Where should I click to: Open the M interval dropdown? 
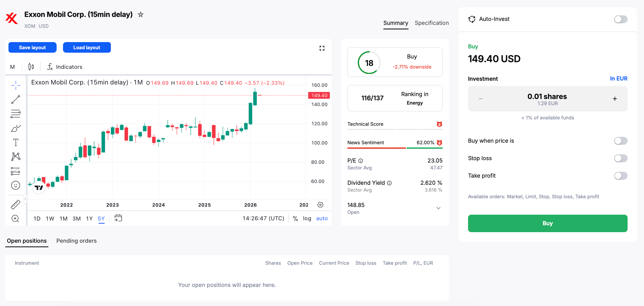(12, 67)
